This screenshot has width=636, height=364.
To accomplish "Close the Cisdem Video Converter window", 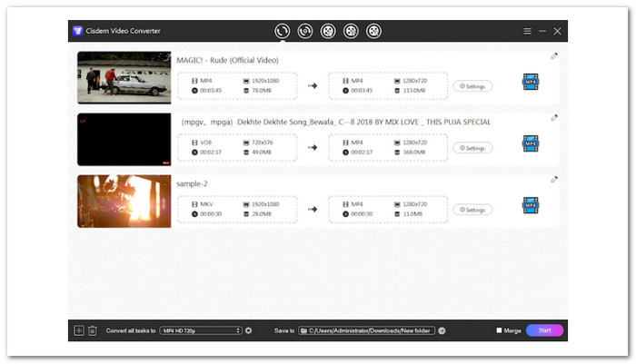I will pos(557,31).
